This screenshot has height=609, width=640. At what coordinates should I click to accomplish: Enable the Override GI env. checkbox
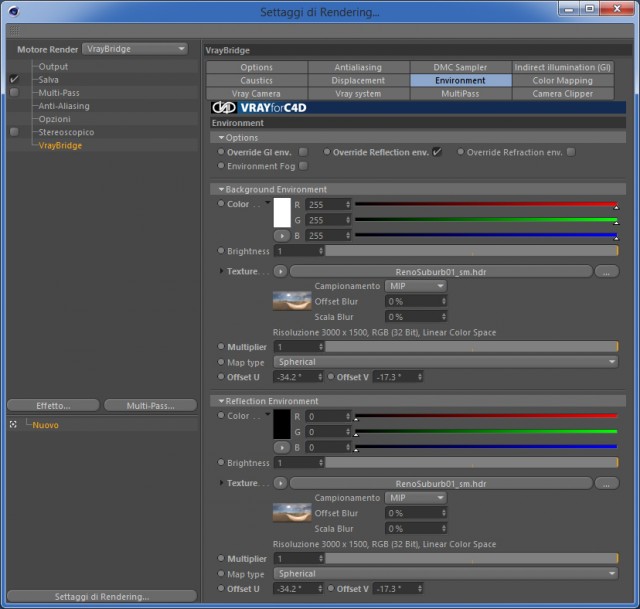coord(303,152)
